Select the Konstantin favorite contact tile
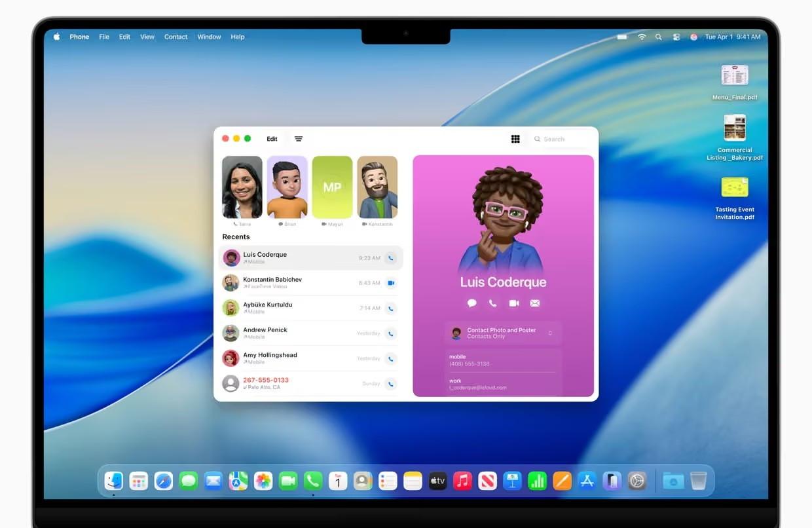 tap(377, 187)
